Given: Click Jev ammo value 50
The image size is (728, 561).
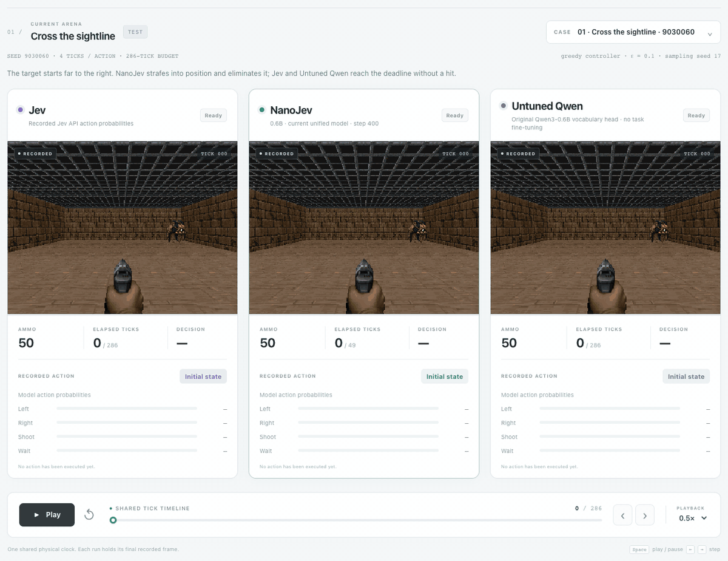Looking at the screenshot, I should [x=26, y=342].
